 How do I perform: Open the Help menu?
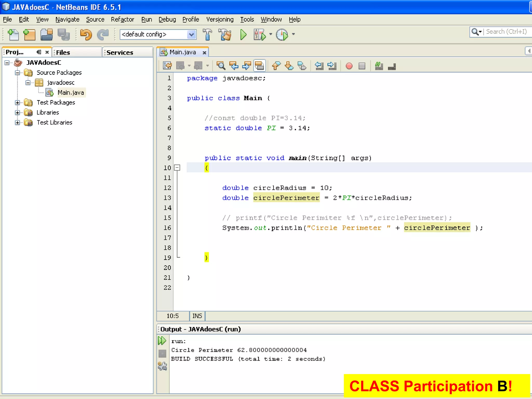[x=295, y=19]
